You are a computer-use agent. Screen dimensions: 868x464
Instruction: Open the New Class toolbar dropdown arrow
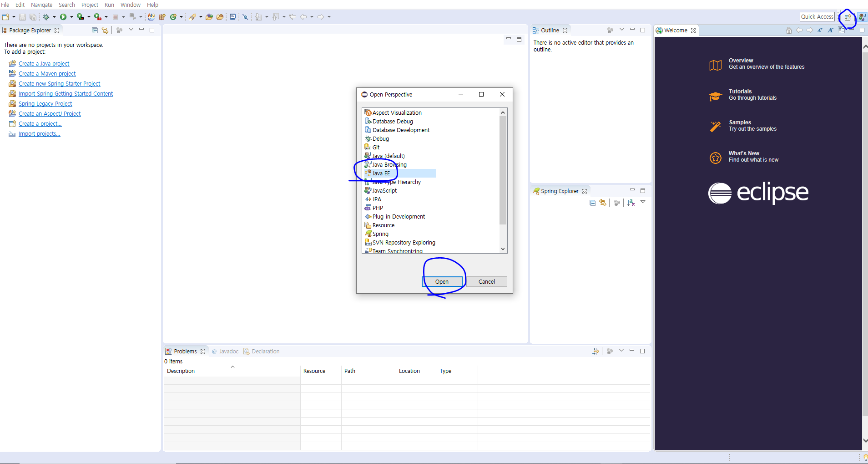point(181,17)
